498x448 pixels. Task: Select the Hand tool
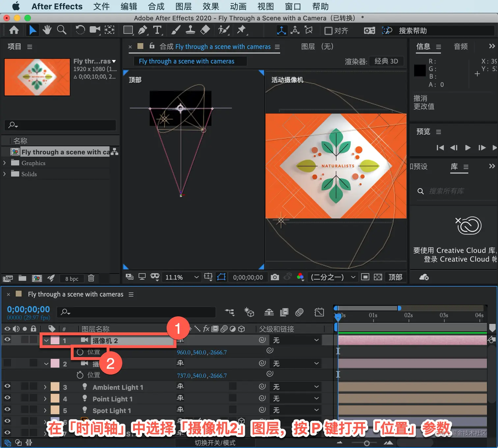(x=47, y=30)
